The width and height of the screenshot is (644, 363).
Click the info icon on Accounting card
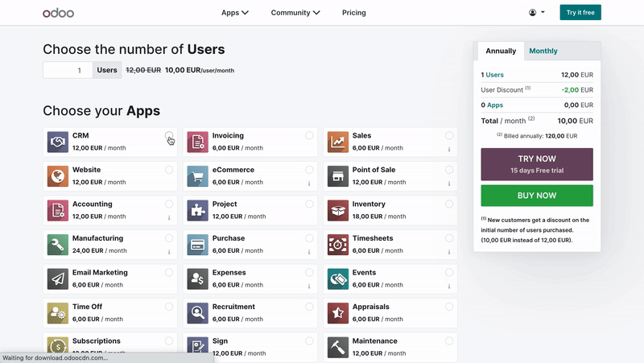click(169, 218)
